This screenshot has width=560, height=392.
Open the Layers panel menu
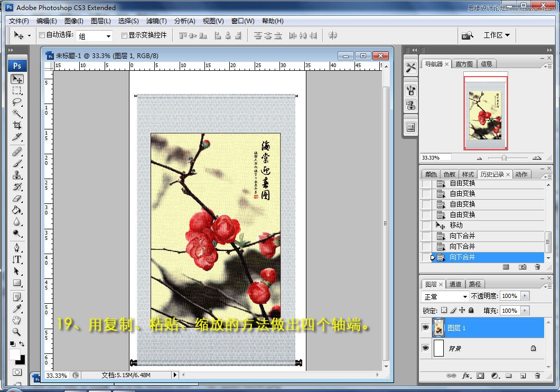548,286
